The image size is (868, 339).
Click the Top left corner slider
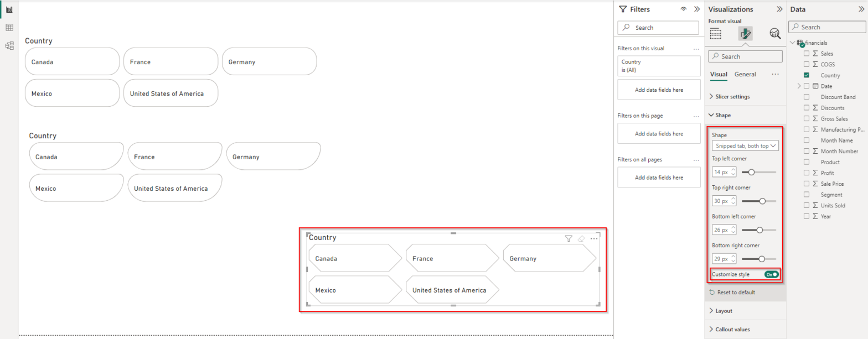tap(759, 173)
